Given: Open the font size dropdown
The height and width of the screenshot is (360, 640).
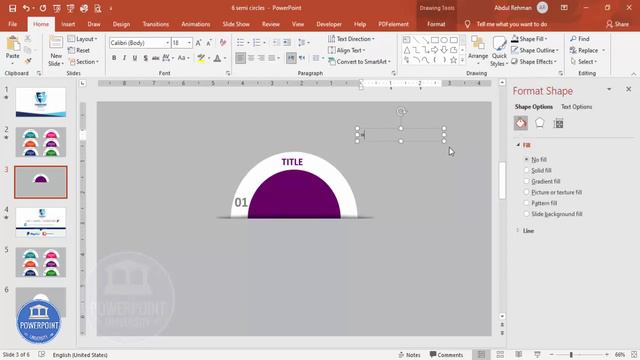Looking at the screenshot, I should click(x=189, y=43).
